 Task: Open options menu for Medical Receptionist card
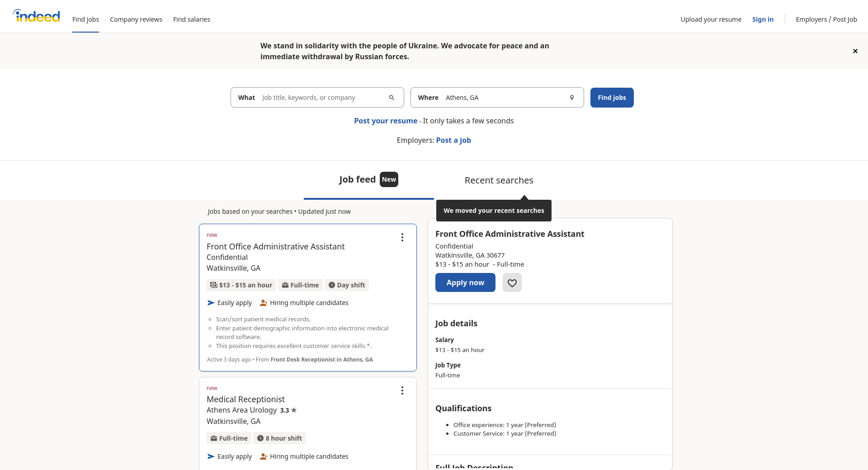pyautogui.click(x=402, y=390)
